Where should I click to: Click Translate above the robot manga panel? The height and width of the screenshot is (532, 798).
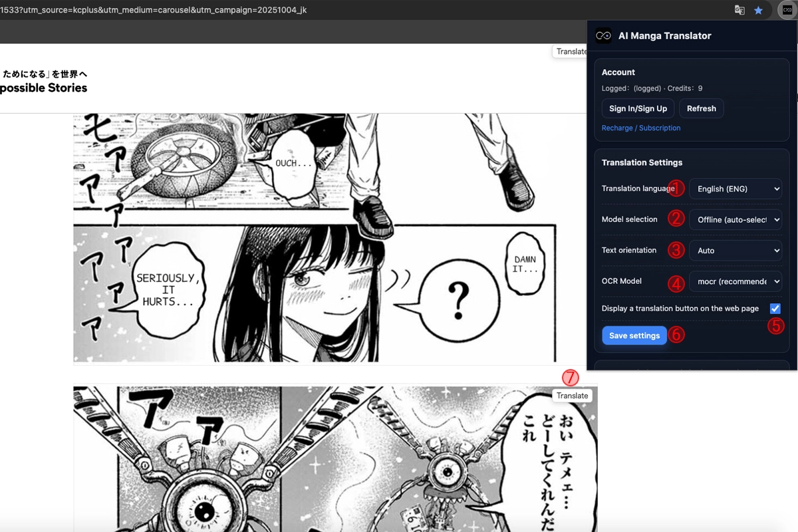[572, 396]
